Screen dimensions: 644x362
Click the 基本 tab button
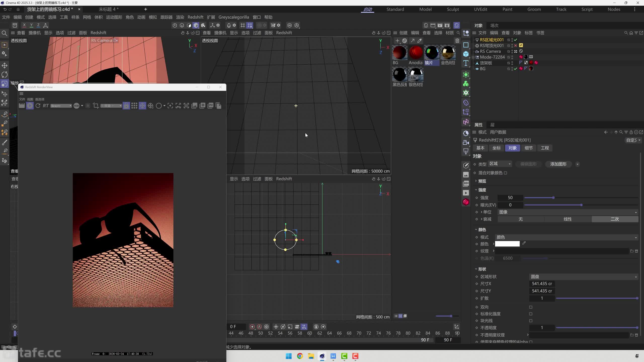(480, 148)
